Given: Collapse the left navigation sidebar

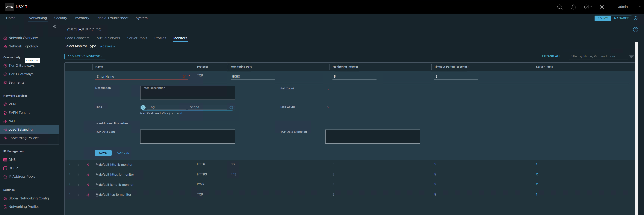Looking at the screenshot, I should point(55,27).
